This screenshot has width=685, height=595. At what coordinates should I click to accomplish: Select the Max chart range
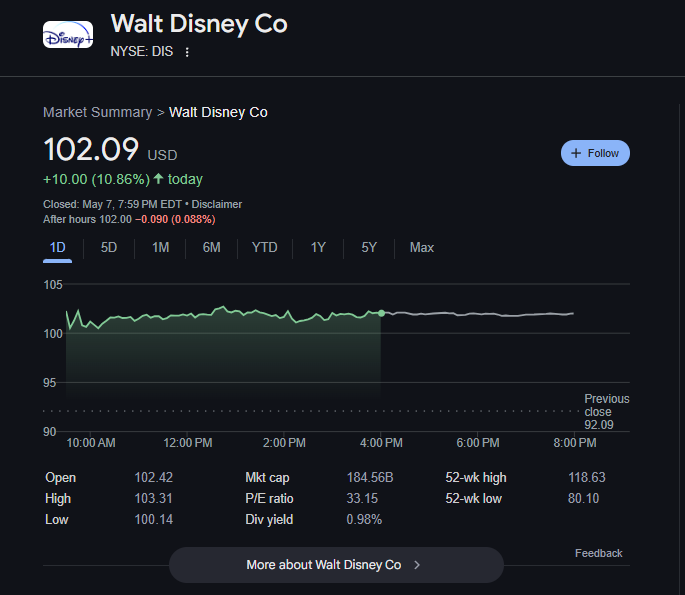tap(422, 247)
